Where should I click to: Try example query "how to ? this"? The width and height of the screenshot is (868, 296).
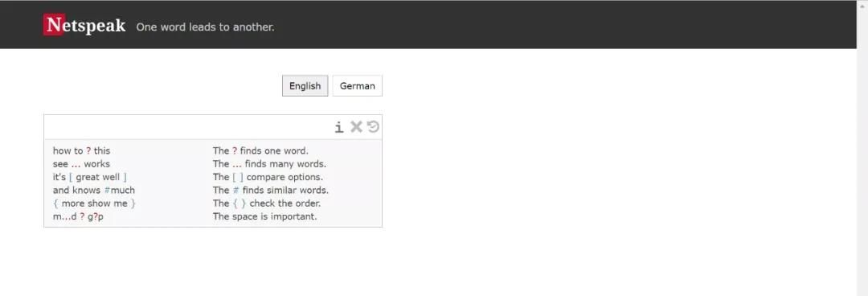coord(81,150)
